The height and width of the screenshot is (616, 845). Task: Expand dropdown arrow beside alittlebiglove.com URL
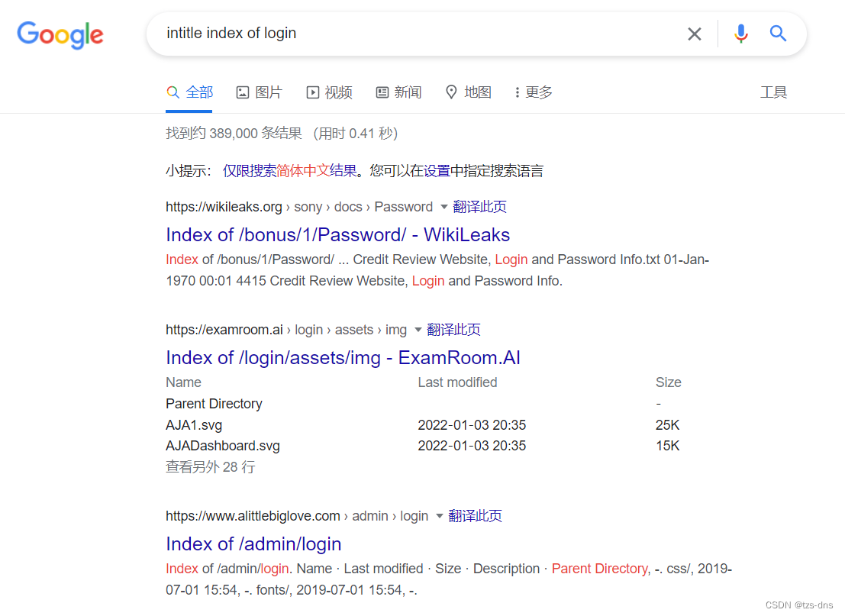[x=439, y=516]
